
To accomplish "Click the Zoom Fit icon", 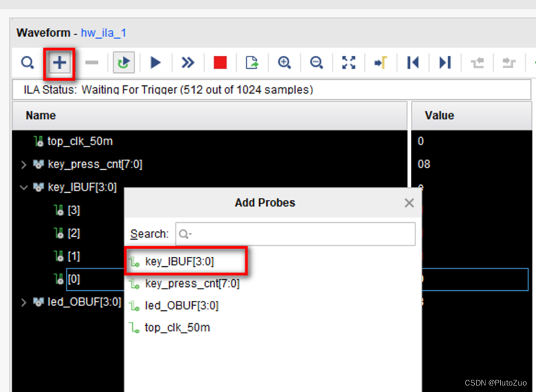I will tap(349, 62).
